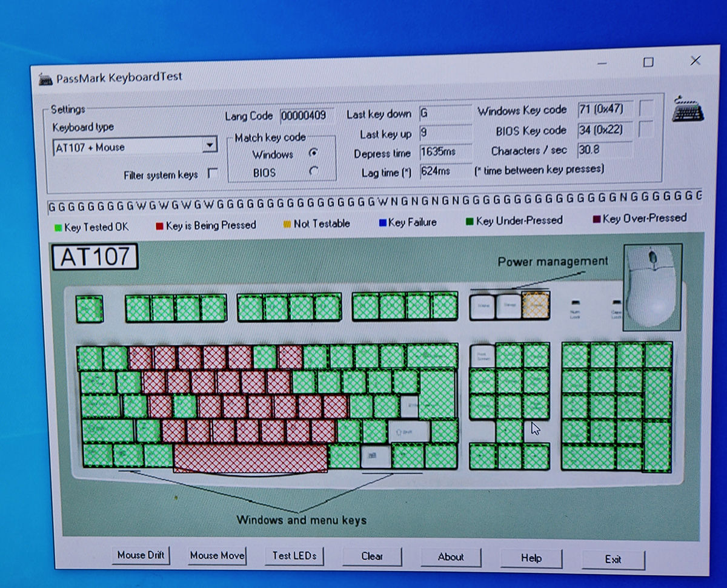Click the small box beside Windows Key code
The height and width of the screenshot is (588, 727).
[647, 108]
